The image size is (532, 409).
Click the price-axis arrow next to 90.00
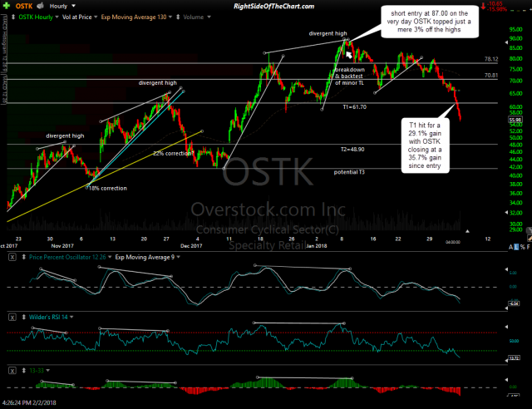506,42
